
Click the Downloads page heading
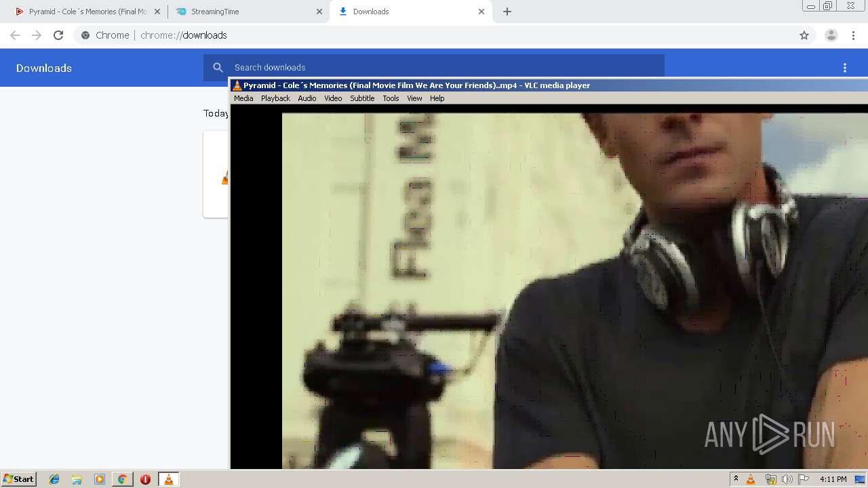point(44,68)
